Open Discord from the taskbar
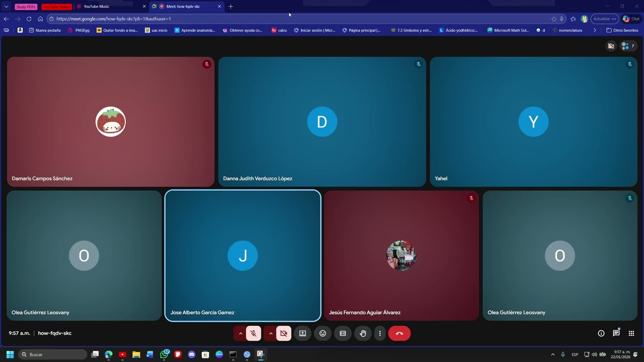This screenshot has height=362, width=644. click(x=192, y=354)
